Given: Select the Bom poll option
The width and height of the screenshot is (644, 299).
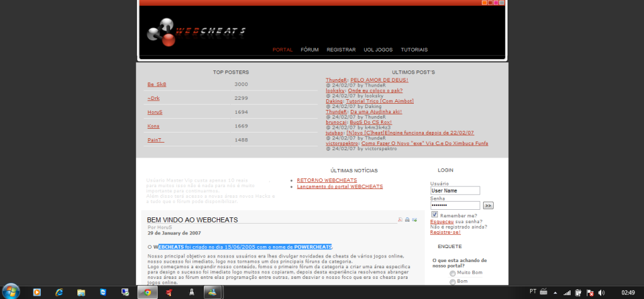Looking at the screenshot, I should [x=453, y=282].
